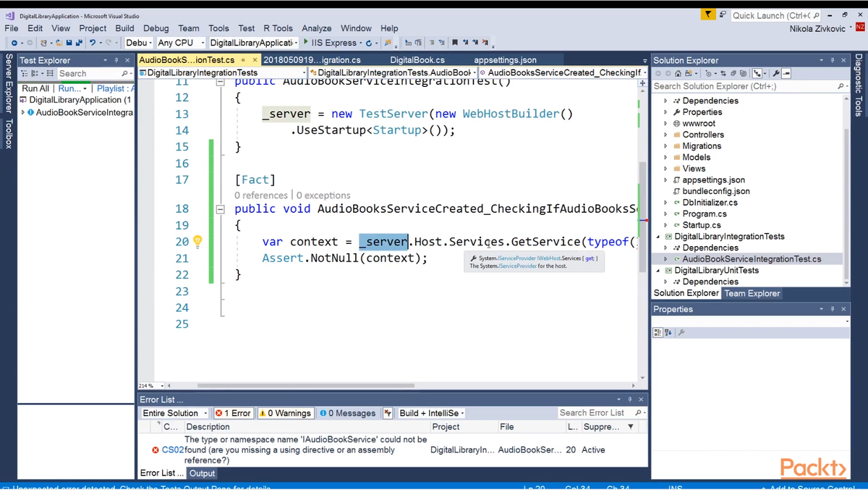Open the Entire Solution scope dropdown
The width and height of the screenshot is (868, 490).
click(174, 413)
